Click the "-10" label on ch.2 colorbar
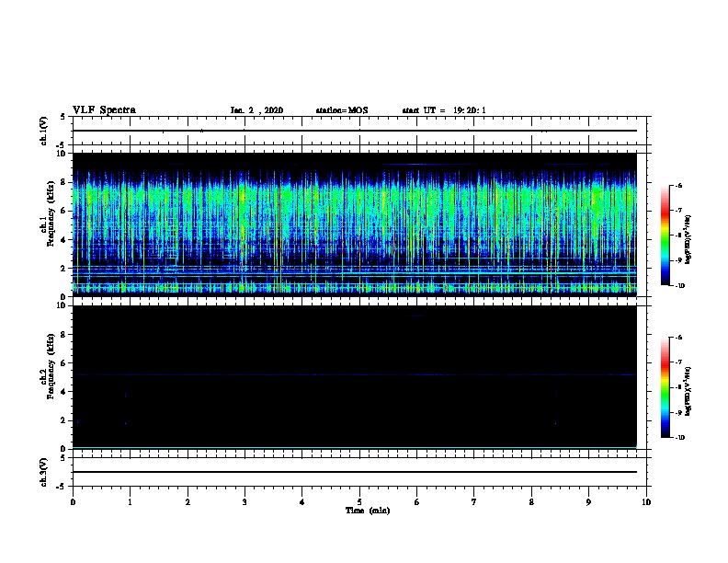Image resolution: width=728 pixels, height=563 pixels. click(x=679, y=438)
